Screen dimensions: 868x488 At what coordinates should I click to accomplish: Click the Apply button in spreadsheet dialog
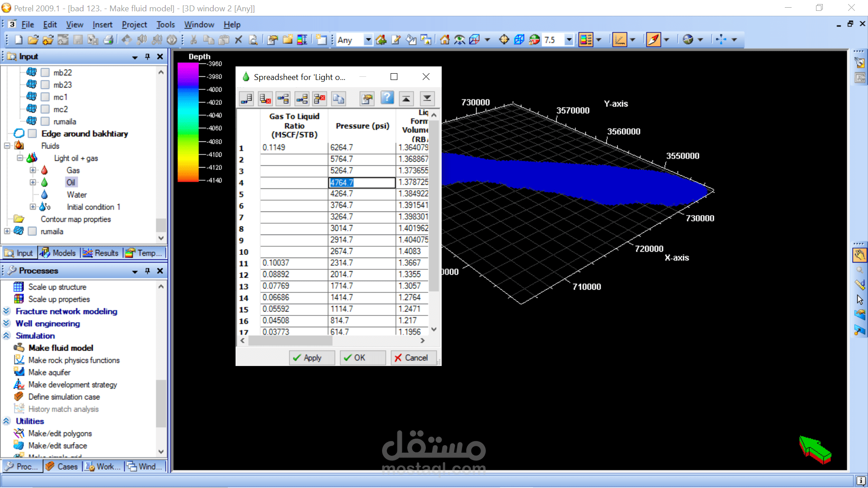[312, 357]
